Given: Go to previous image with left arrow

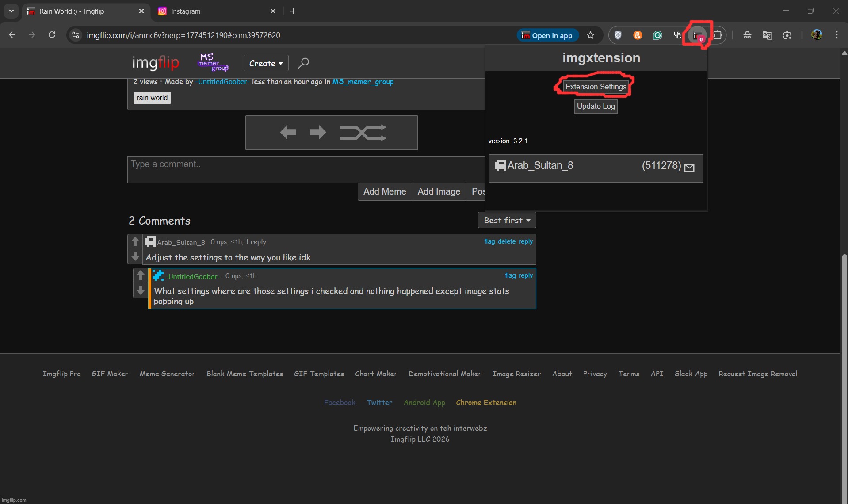Looking at the screenshot, I should (288, 132).
